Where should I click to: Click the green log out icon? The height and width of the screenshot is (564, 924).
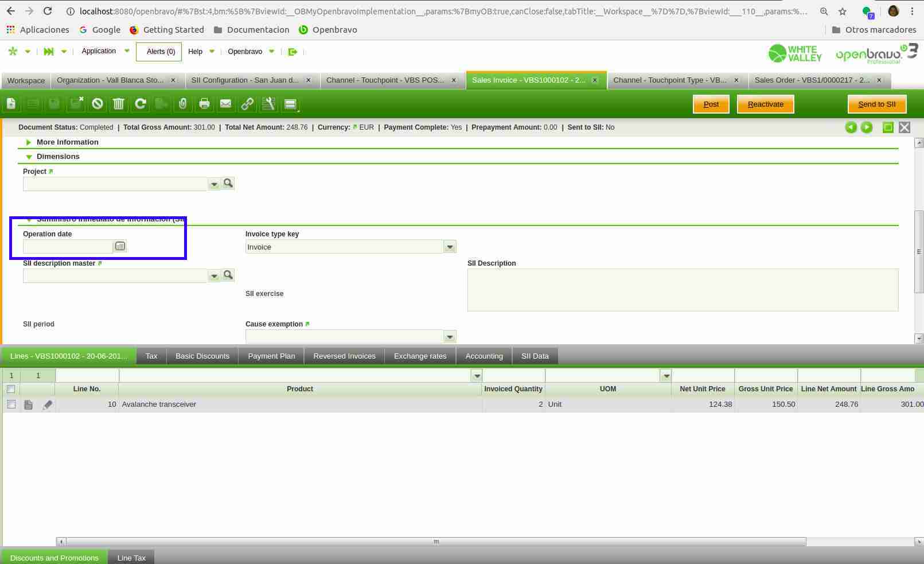point(293,52)
